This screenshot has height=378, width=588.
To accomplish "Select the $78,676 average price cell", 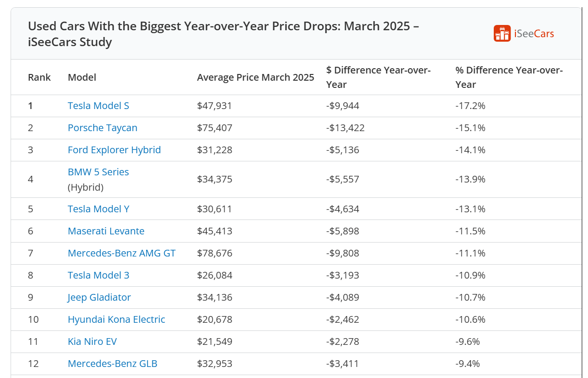I will 214,253.
